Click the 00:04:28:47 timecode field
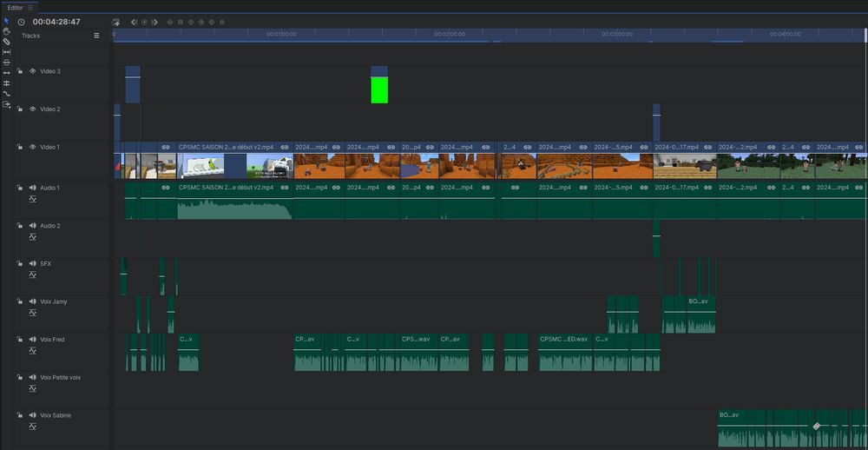Screen dimensions: 868x450 click(56, 23)
